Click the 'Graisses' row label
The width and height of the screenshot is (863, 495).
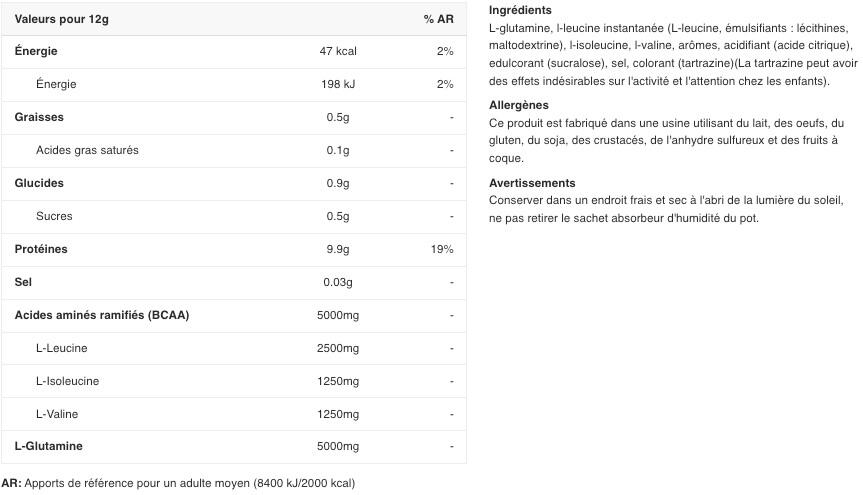tap(39, 117)
